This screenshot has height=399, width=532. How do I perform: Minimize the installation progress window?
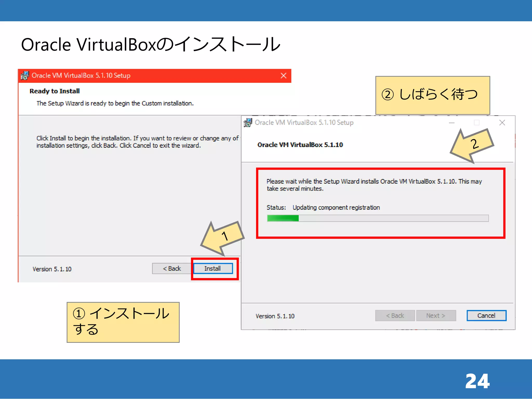(x=452, y=123)
